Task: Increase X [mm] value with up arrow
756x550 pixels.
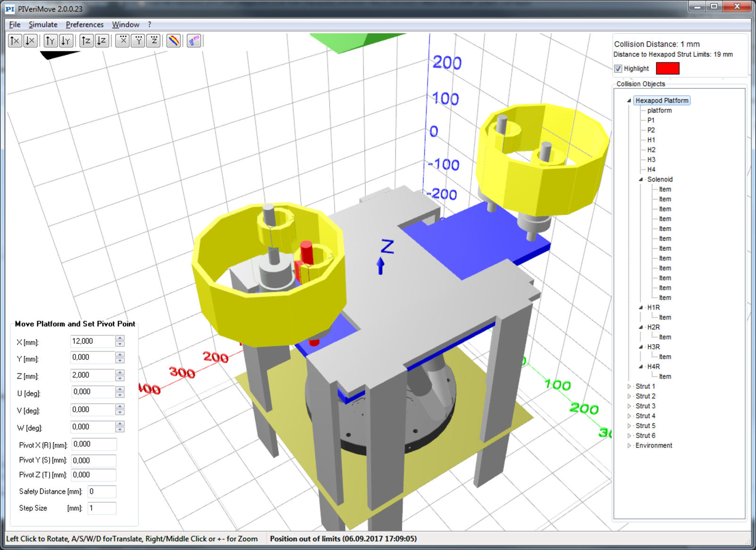Action: click(120, 338)
